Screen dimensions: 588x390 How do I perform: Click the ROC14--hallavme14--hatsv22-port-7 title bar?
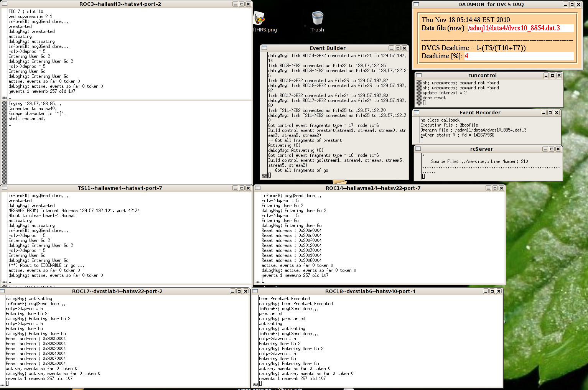point(373,188)
